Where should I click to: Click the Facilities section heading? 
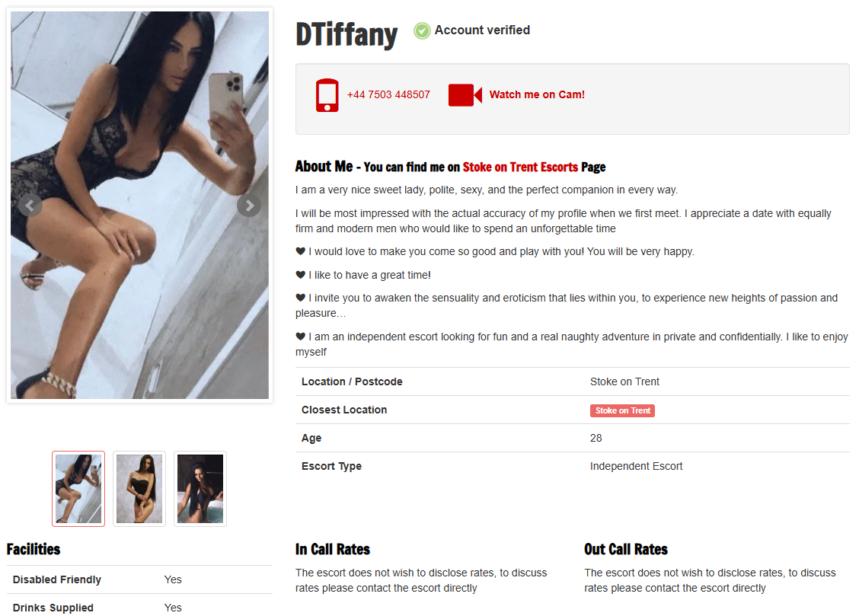(34, 549)
